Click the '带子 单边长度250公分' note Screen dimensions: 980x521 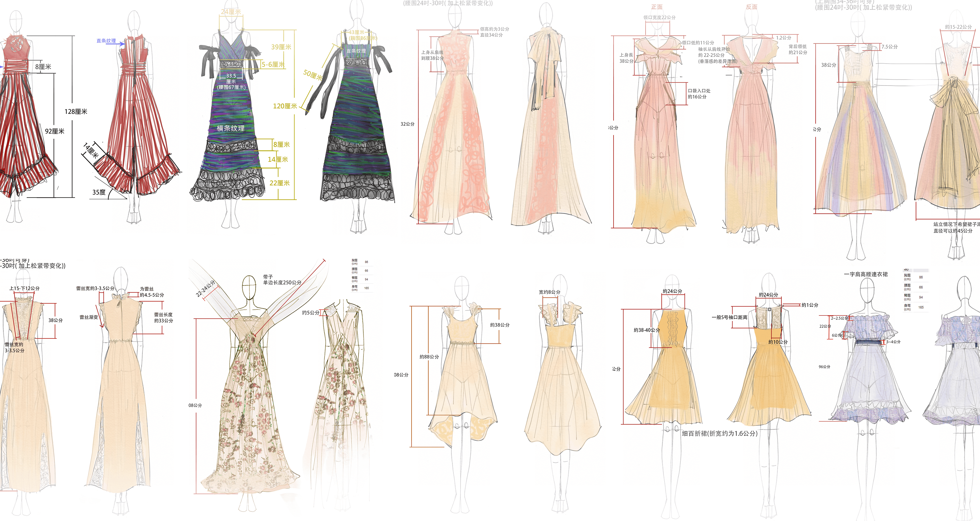[282, 279]
